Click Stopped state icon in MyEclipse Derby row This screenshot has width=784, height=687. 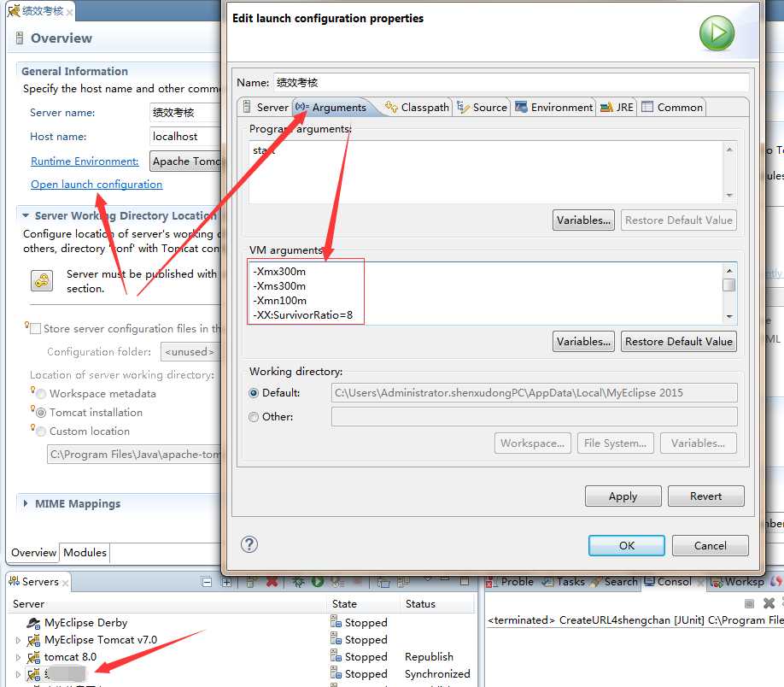[336, 622]
